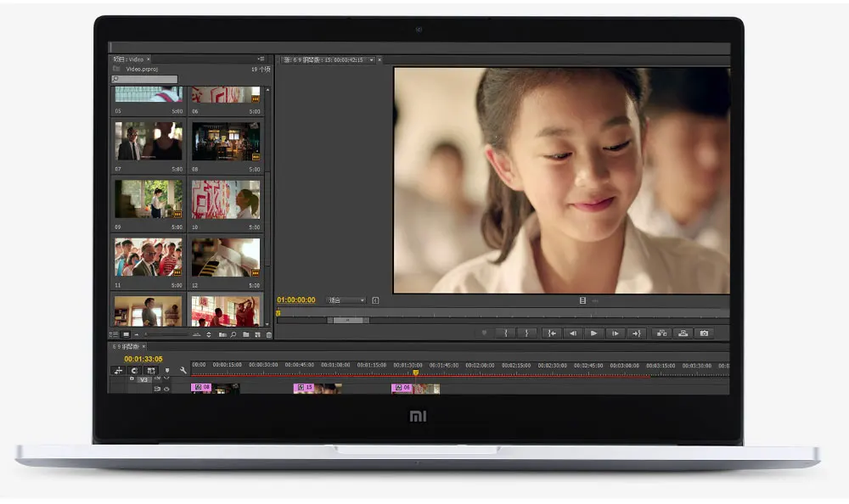Click the project panel search field

pos(144,80)
